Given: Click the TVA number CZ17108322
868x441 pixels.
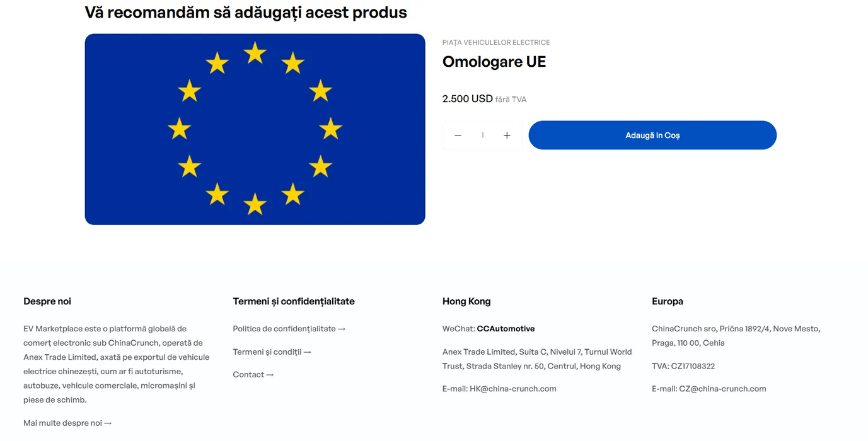Looking at the screenshot, I should [x=693, y=366].
